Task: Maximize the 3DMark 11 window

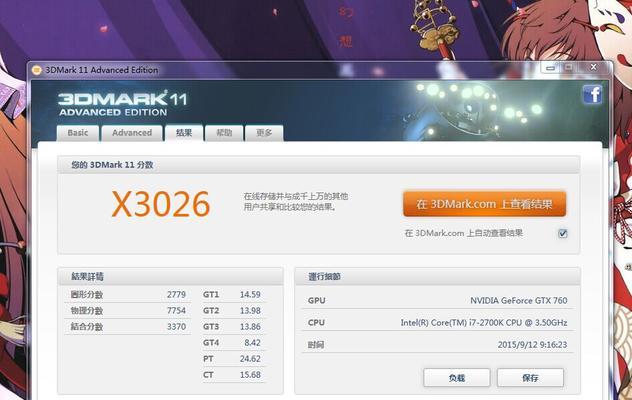Action: click(569, 67)
